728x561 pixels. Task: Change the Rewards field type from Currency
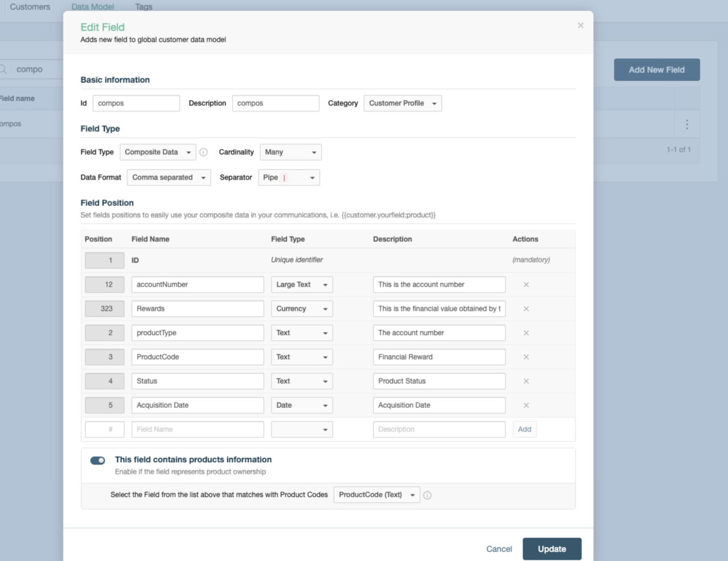301,309
